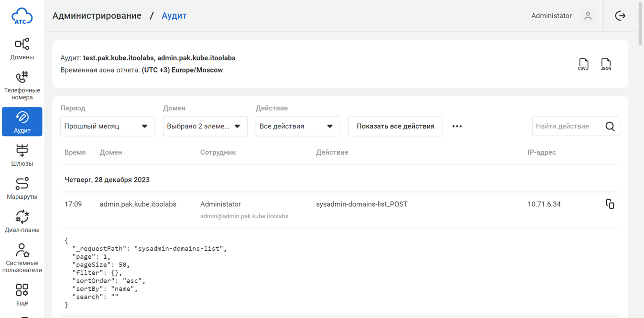Go to Телефонные номера in sidebar
This screenshot has height=318, width=644.
click(22, 85)
